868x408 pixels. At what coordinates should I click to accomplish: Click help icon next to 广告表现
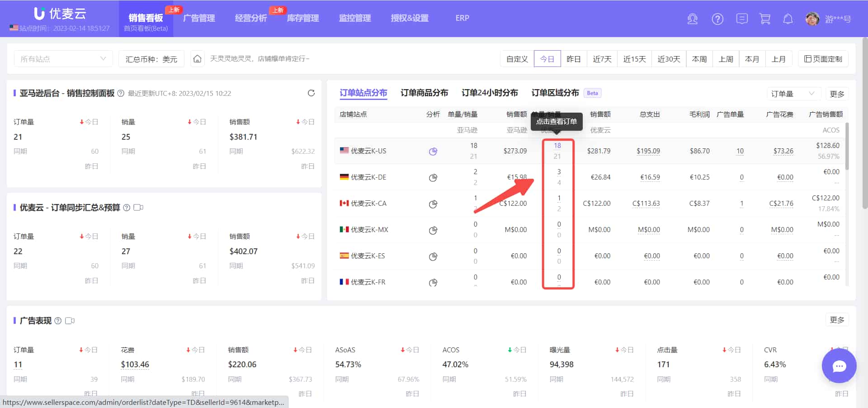[58, 321]
